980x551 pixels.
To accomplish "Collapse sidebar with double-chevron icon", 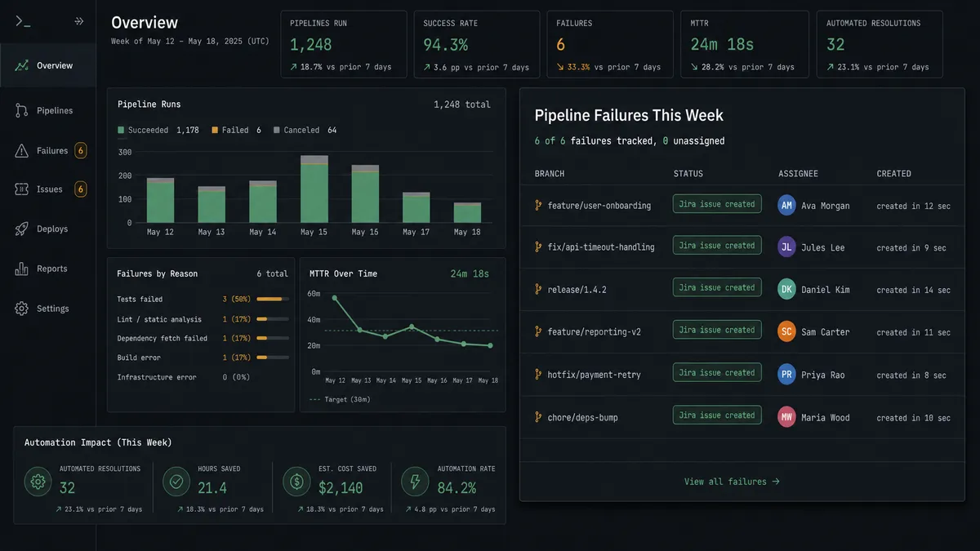I will click(x=79, y=21).
